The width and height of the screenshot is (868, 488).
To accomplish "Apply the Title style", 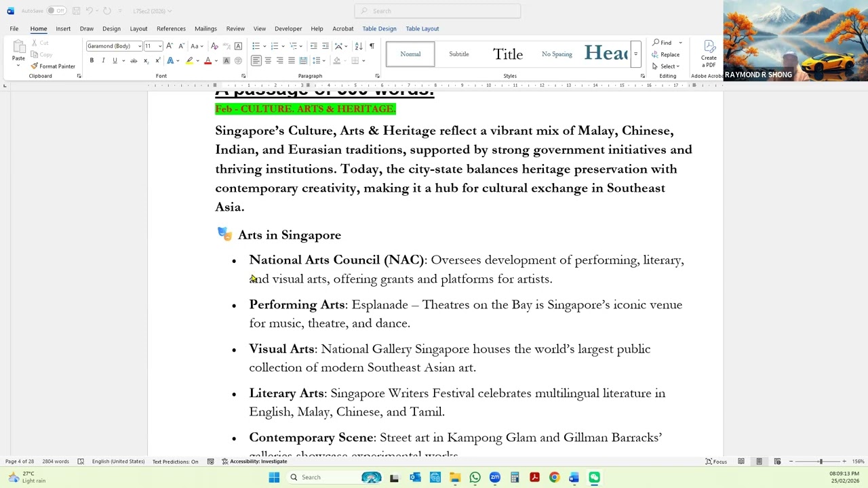I will click(x=508, y=54).
